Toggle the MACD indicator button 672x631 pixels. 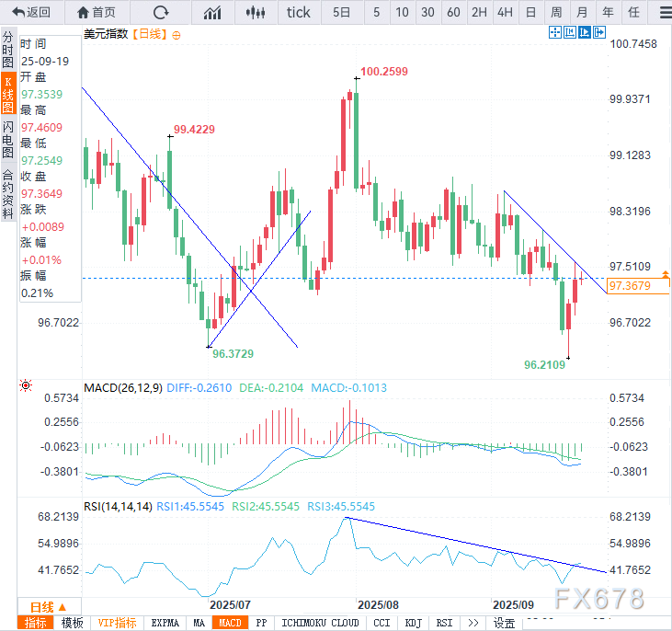pos(229,623)
